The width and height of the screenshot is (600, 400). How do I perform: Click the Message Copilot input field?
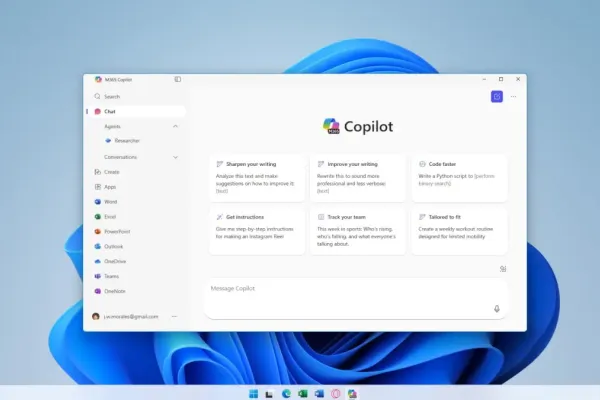[x=356, y=299]
